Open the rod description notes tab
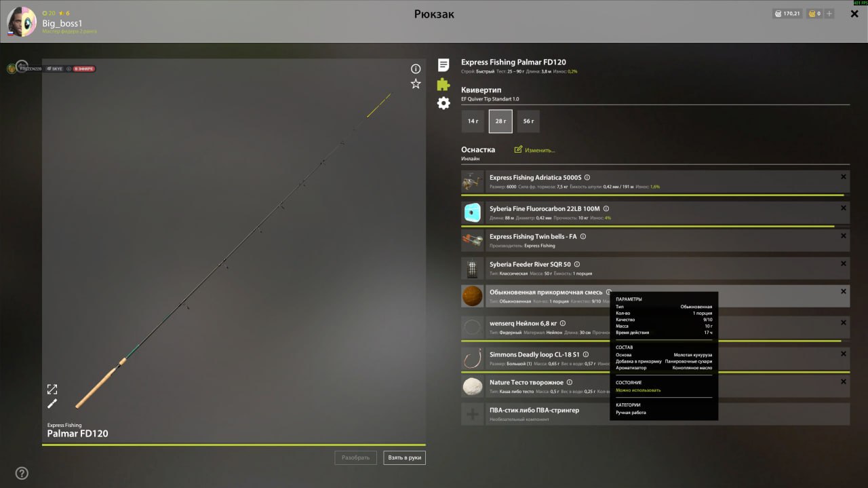Viewport: 868px width, 488px height. pos(443,65)
